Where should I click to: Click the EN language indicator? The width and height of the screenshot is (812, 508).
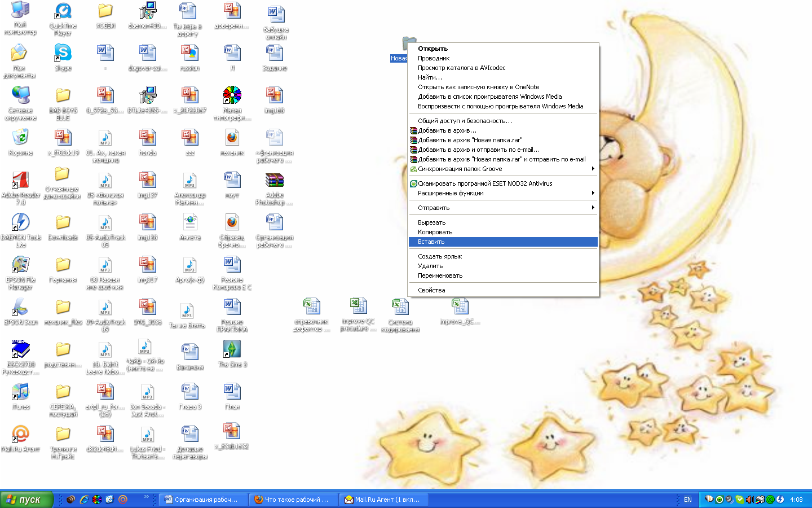688,500
